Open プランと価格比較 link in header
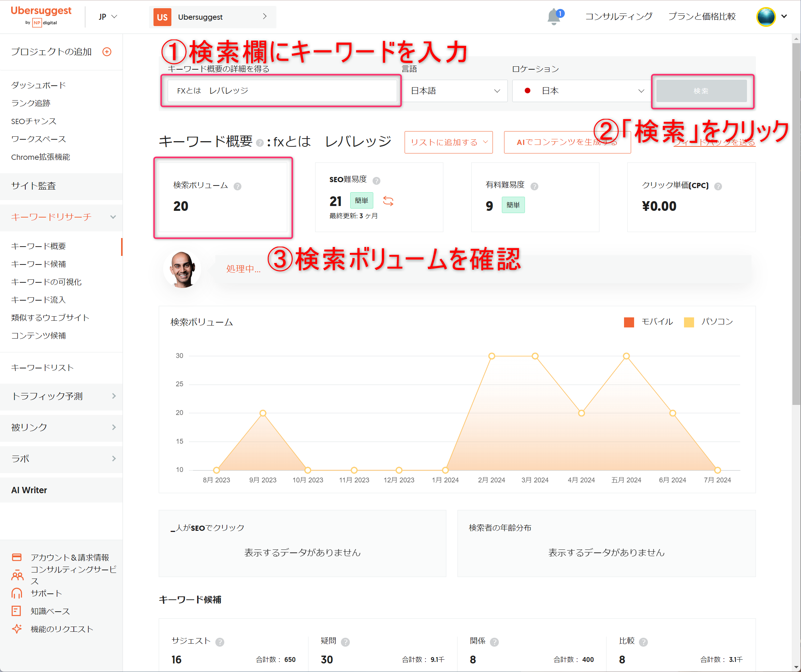The image size is (801, 672). pos(702,16)
